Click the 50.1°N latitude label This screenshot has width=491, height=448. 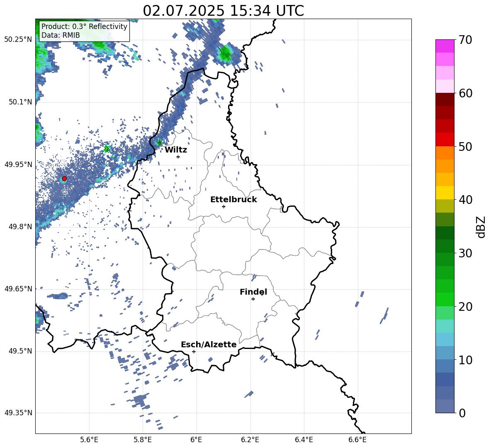coord(20,102)
